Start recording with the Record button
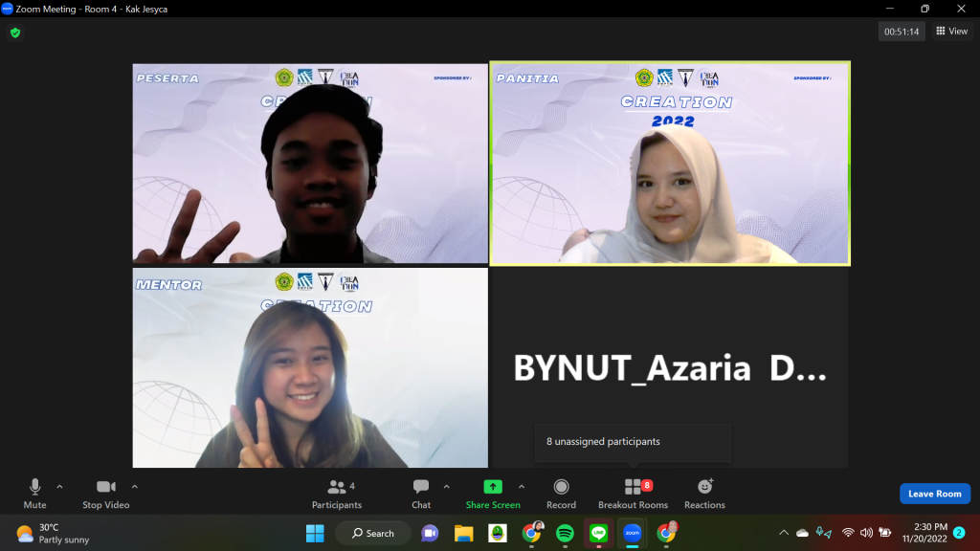 [561, 493]
